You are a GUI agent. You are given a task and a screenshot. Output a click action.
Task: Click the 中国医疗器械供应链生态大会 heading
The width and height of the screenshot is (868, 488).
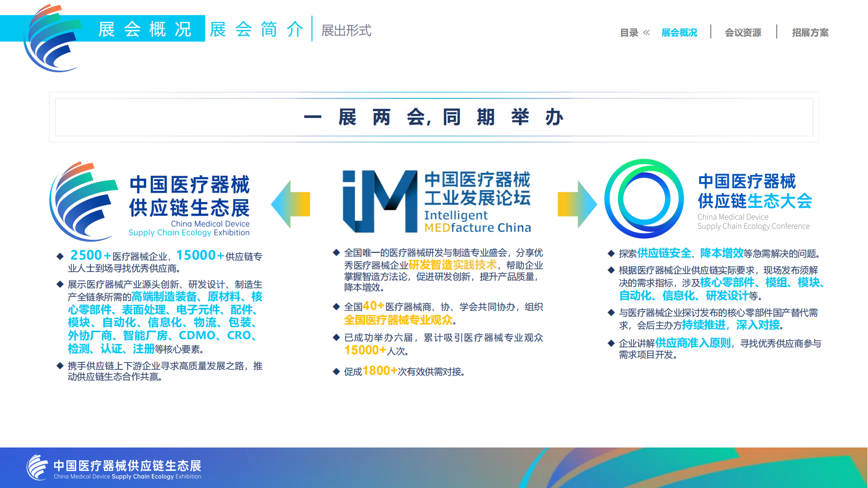point(754,191)
